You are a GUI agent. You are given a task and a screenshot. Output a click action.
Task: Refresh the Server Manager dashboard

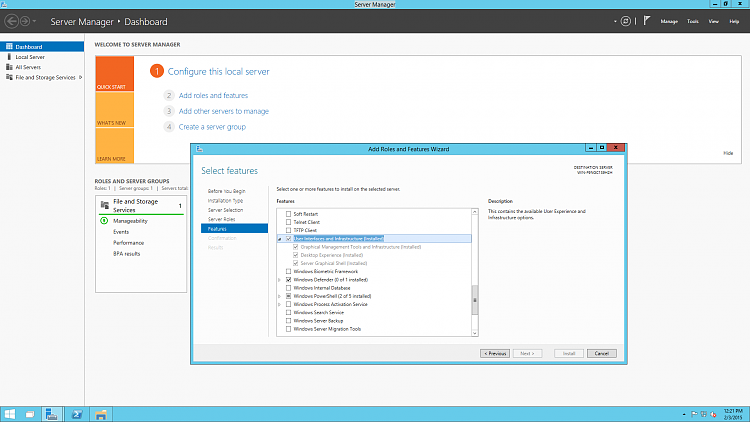pyautogui.click(x=626, y=21)
